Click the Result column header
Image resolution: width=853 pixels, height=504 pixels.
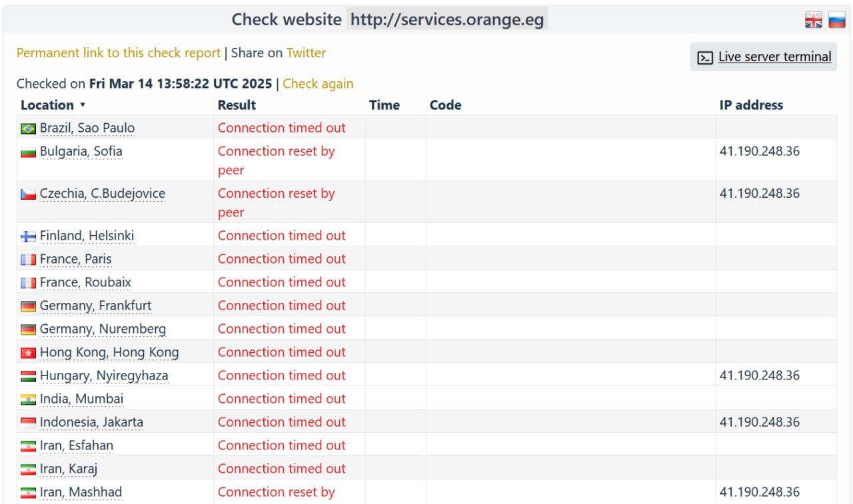[x=237, y=105]
